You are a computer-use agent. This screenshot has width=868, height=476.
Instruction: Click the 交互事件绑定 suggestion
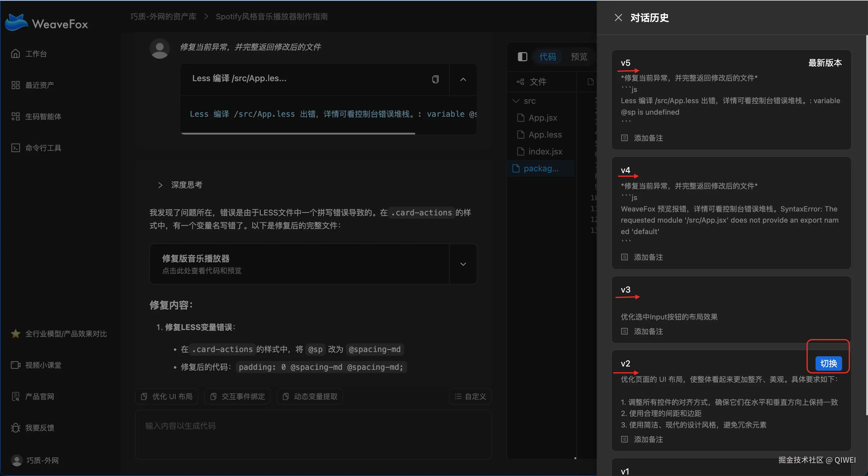tap(237, 396)
